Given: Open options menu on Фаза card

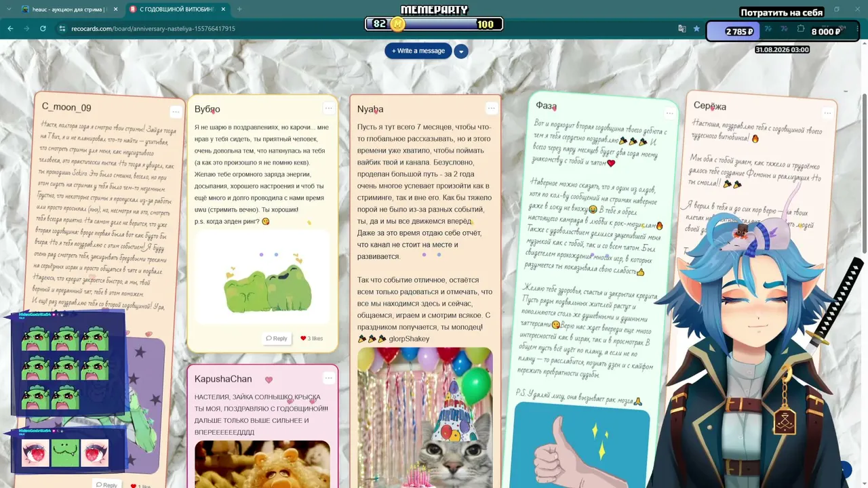Looking at the screenshot, I should click(670, 113).
